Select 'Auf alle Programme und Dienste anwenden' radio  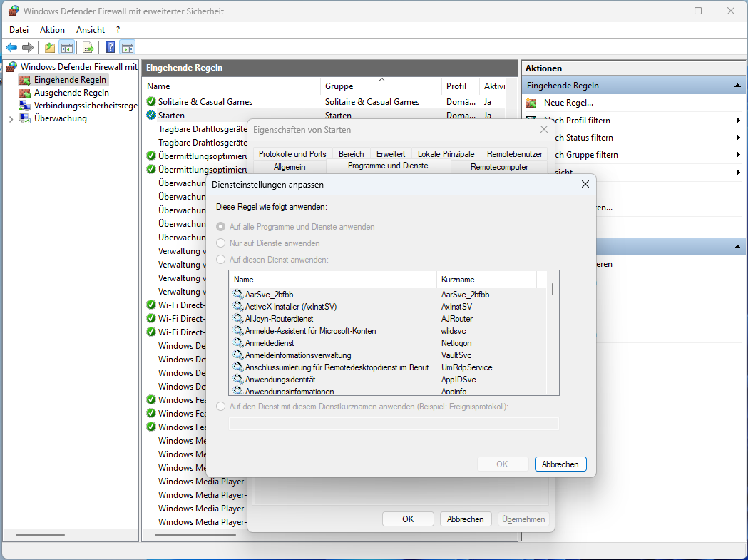pyautogui.click(x=221, y=227)
